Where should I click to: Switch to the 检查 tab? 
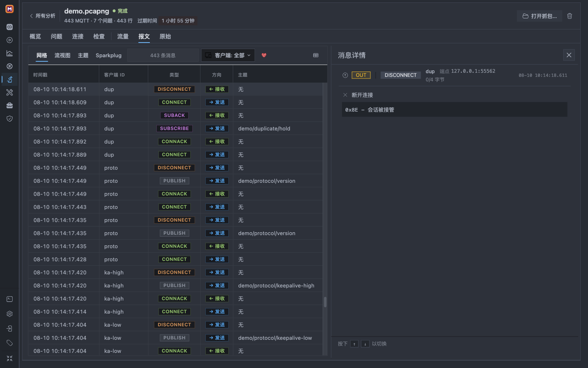(x=99, y=36)
